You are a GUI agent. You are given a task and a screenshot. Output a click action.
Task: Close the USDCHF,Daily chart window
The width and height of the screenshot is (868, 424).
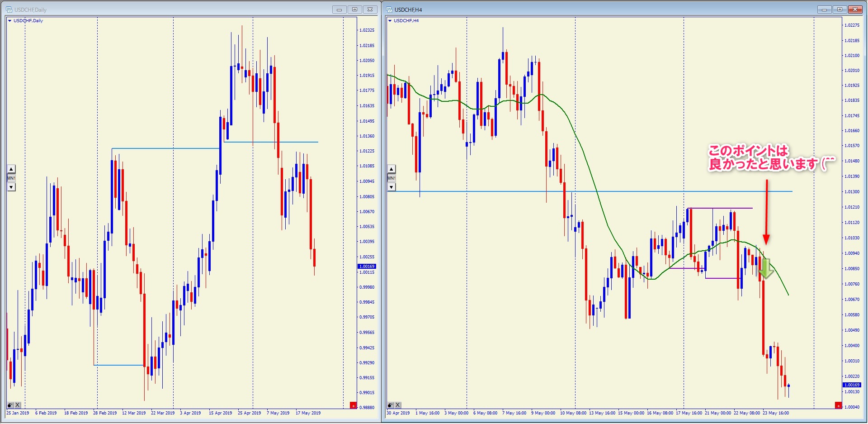point(370,10)
